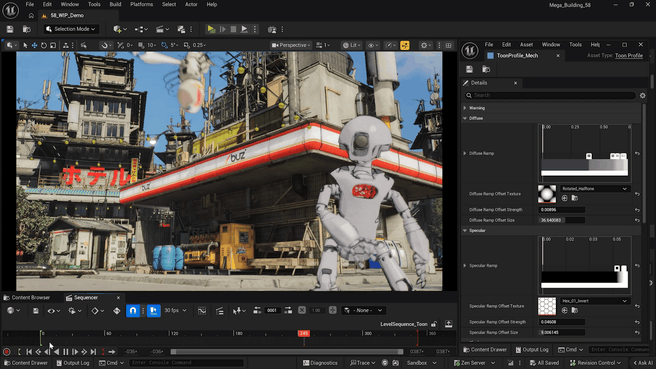The image size is (656, 369).
Task: Toggle grid snapping value 10
Action: click(147, 45)
